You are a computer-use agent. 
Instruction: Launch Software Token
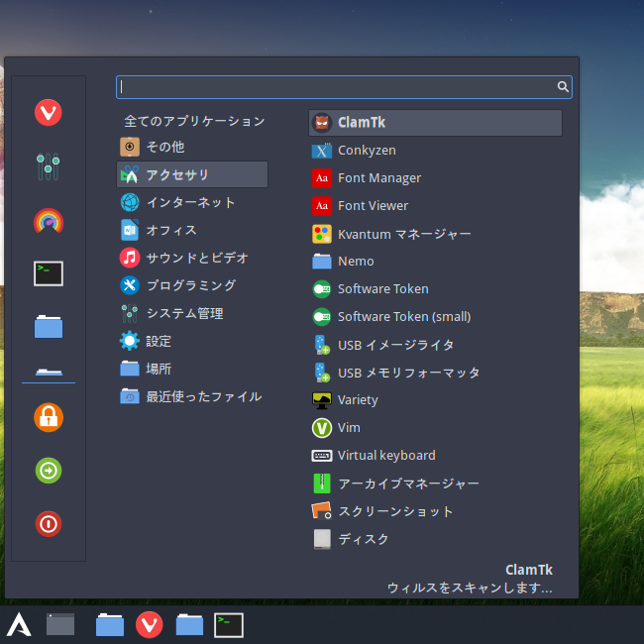point(435,289)
